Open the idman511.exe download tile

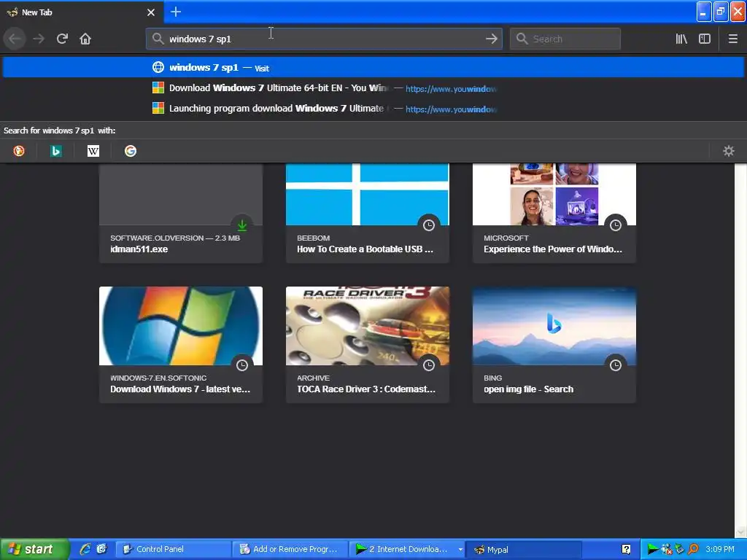pos(181,213)
